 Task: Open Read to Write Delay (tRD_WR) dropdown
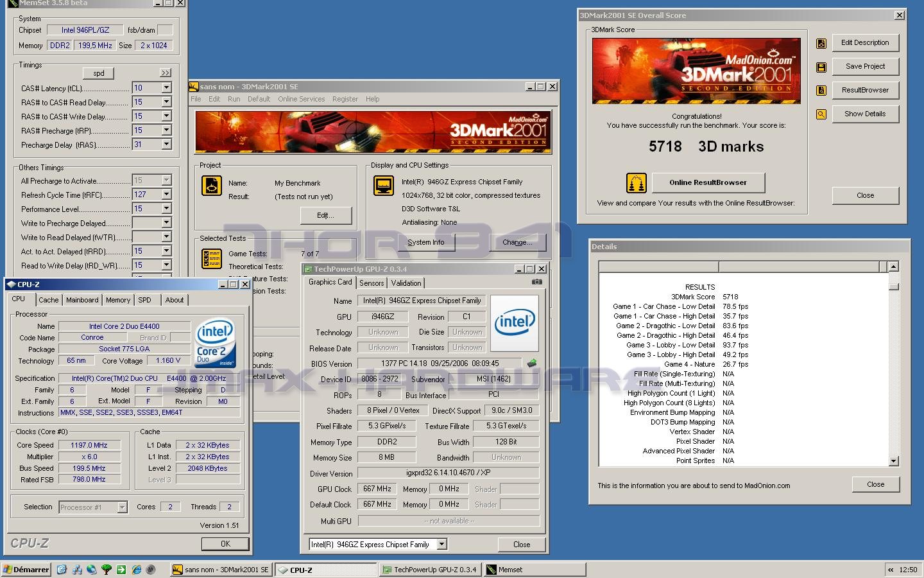166,265
